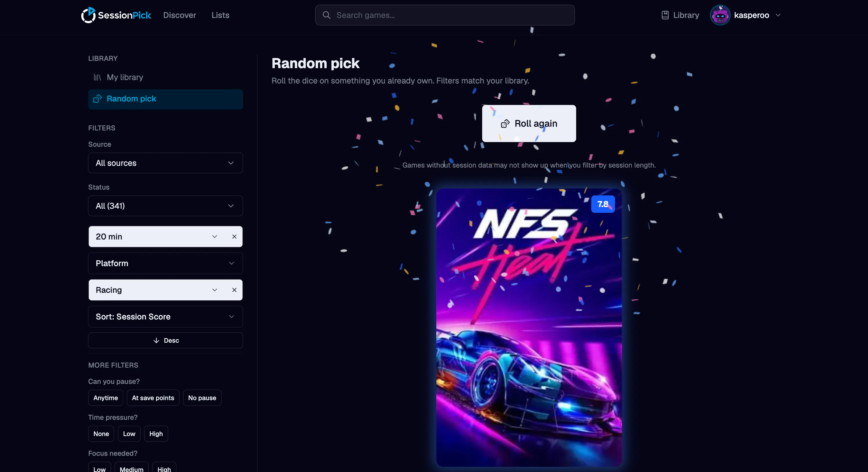Click the dice icon on Roll again
This screenshot has height=472, width=868.
coord(505,124)
